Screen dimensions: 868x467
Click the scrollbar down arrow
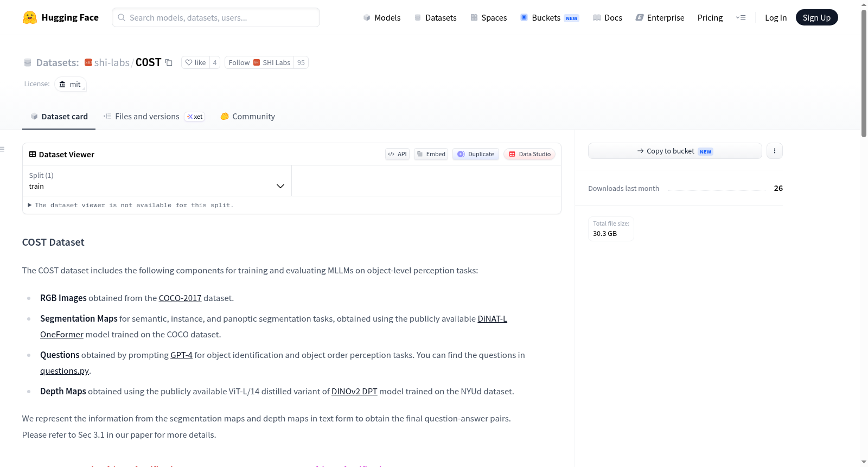point(864,462)
